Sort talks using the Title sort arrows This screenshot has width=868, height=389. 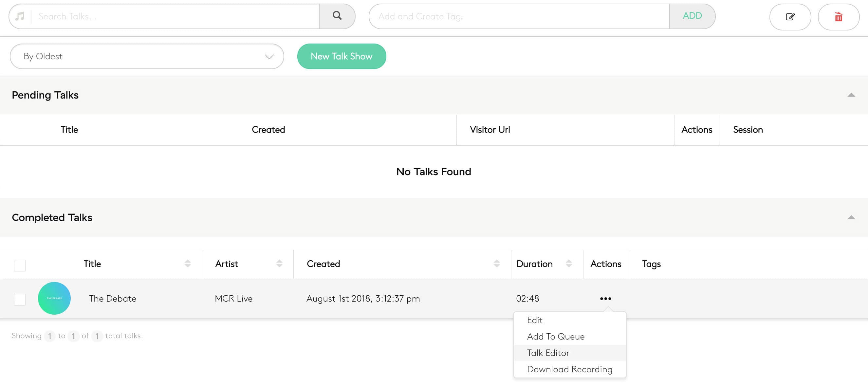[188, 264]
